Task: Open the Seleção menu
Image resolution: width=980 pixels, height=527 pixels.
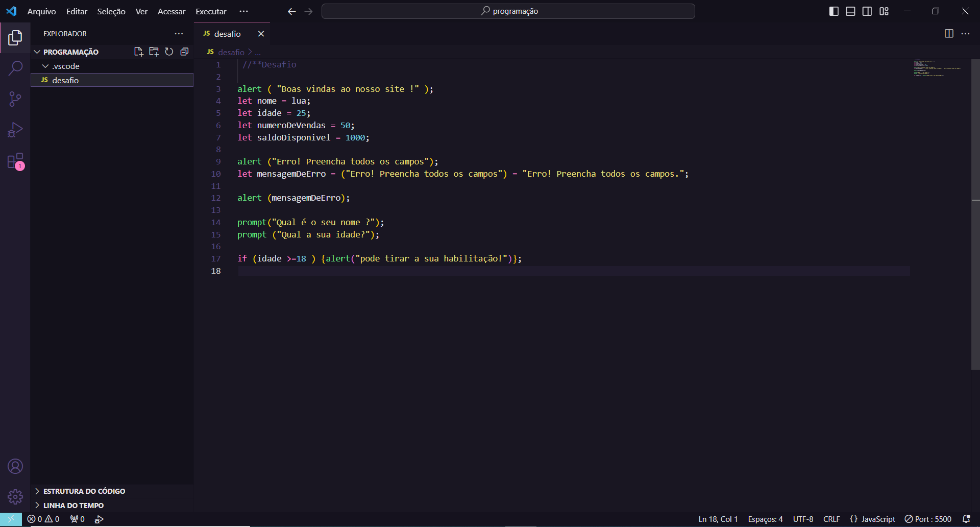Action: point(111,11)
